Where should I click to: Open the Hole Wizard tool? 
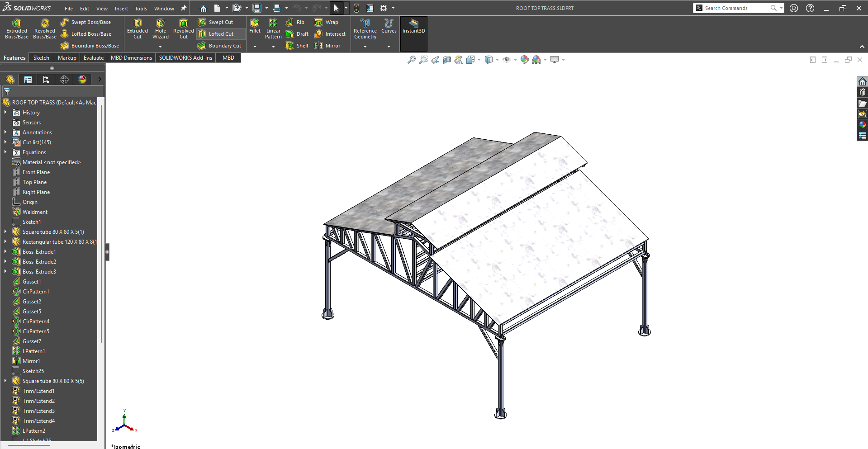pos(161,29)
